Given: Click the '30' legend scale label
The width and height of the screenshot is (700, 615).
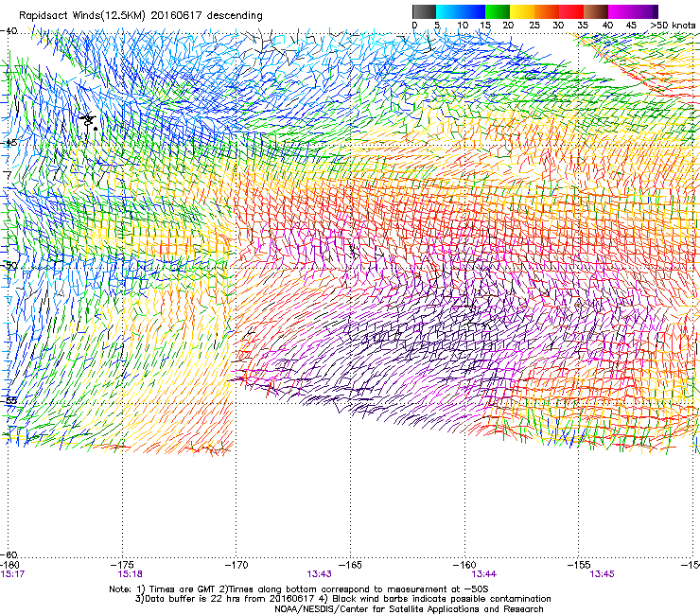Looking at the screenshot, I should tap(558, 26).
